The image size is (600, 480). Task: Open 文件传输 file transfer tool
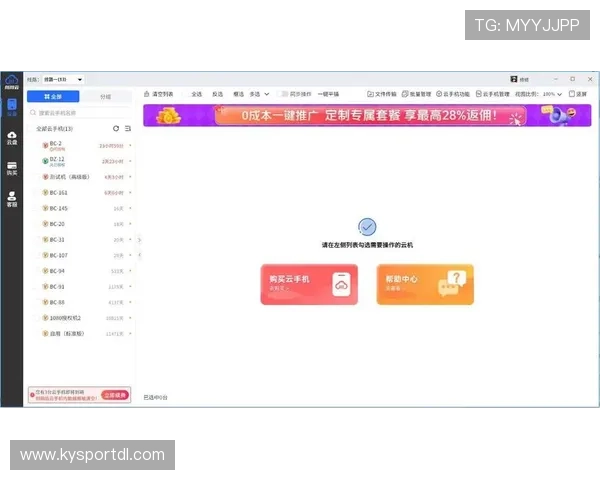[x=382, y=94]
